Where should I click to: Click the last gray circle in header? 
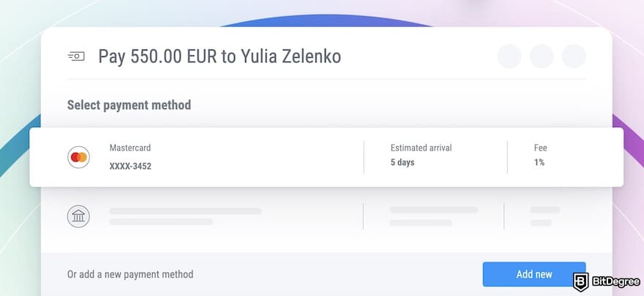tap(574, 56)
